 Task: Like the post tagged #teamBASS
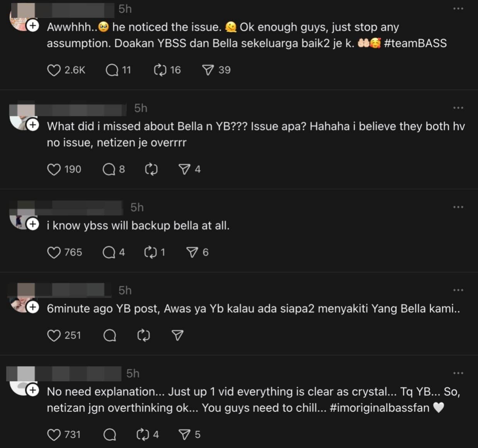point(54,70)
